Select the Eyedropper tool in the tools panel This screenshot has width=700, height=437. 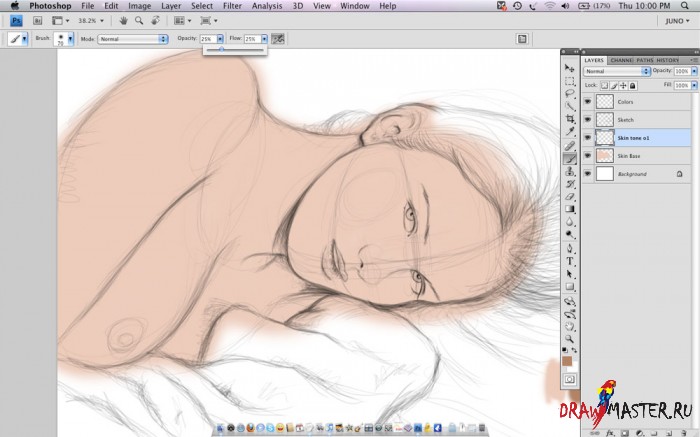point(570,131)
